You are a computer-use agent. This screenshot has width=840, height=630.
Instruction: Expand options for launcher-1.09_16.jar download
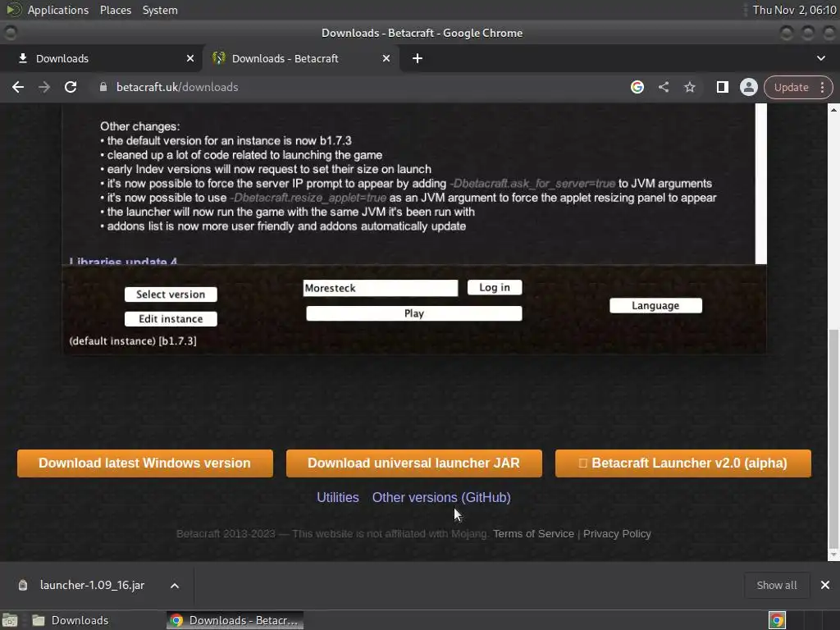(175, 586)
